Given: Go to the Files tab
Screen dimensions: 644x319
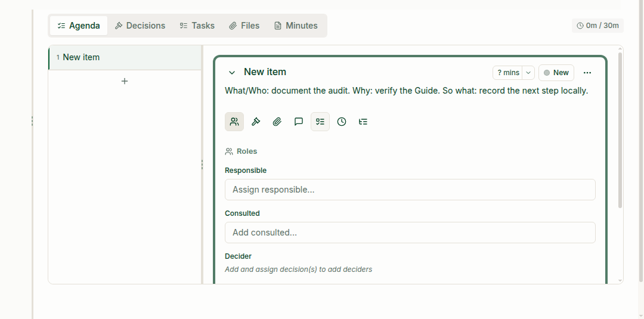Looking at the screenshot, I should tap(244, 26).
